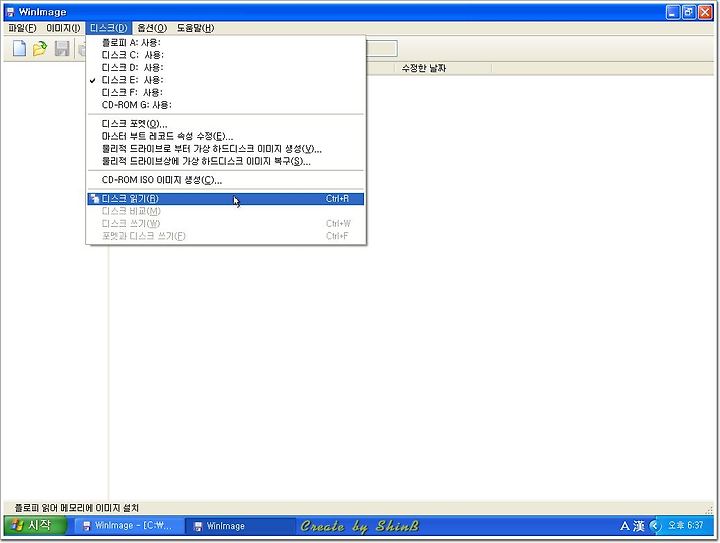720x543 pixels.
Task: Click the New image toolbar icon
Action: point(19,48)
